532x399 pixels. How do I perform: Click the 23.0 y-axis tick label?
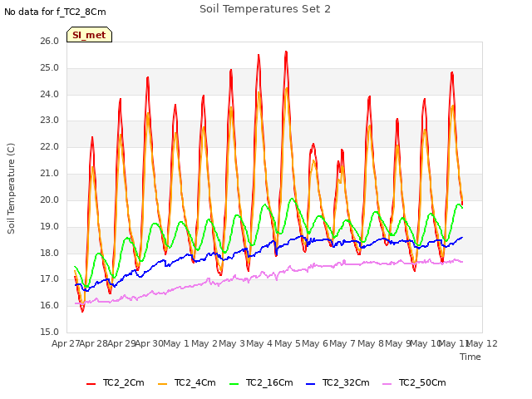coord(50,120)
